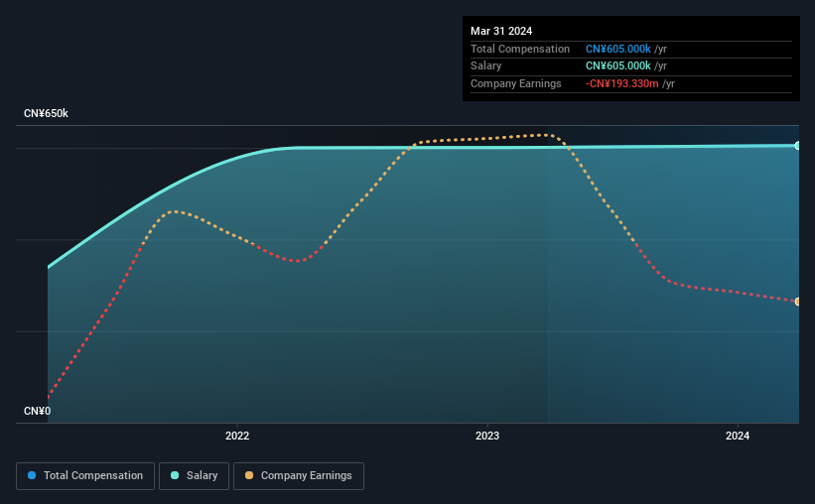815x504 pixels.
Task: Click the CN¥605.000k salary value in tooltip
Action: click(x=618, y=66)
